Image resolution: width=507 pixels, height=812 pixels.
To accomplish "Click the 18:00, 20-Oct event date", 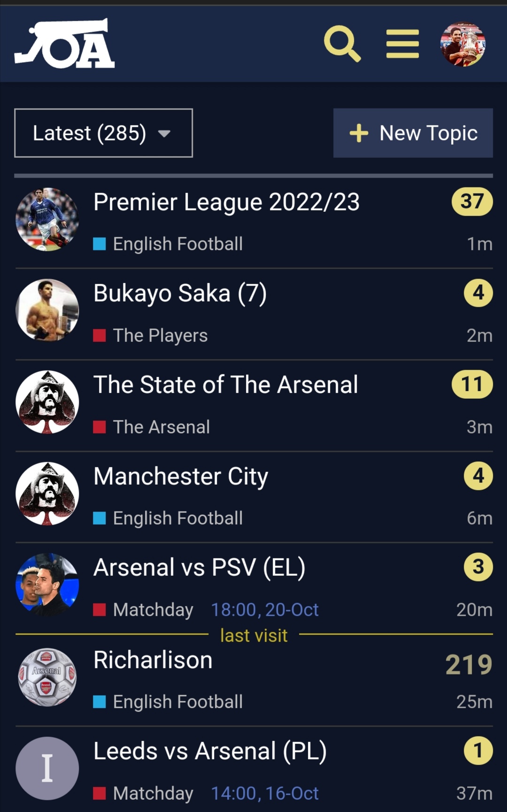I will [265, 610].
